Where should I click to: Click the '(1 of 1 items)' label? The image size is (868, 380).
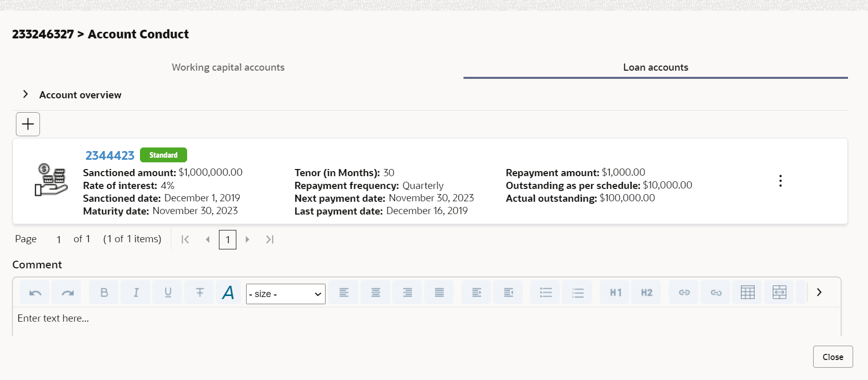[132, 239]
